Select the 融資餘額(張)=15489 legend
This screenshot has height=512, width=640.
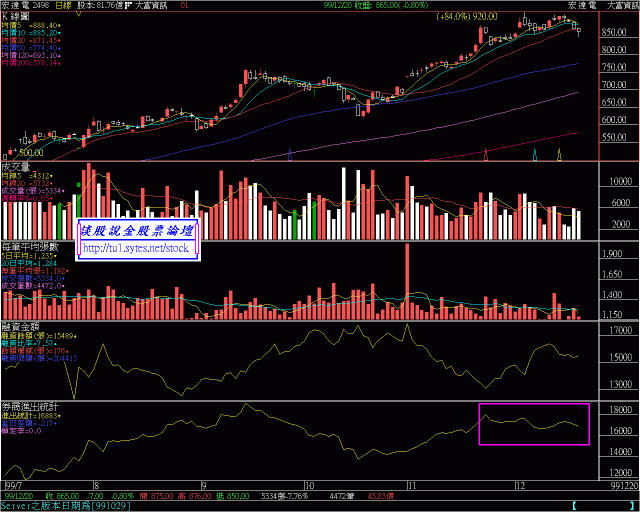click(x=39, y=336)
